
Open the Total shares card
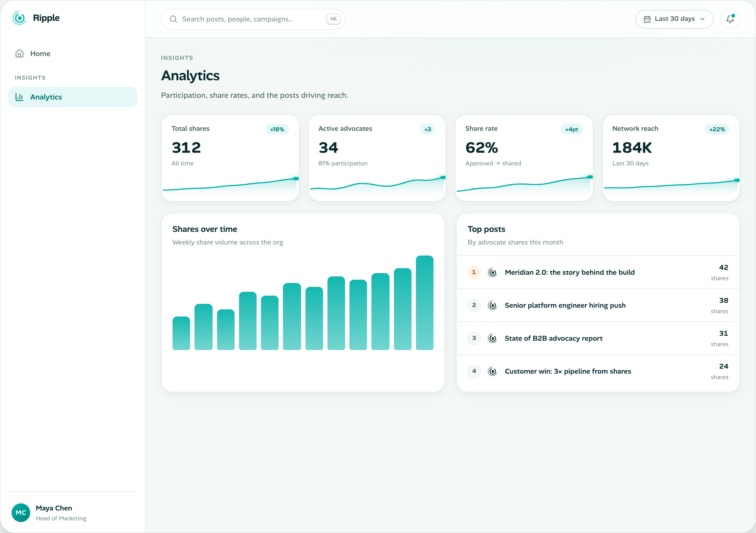(230, 158)
